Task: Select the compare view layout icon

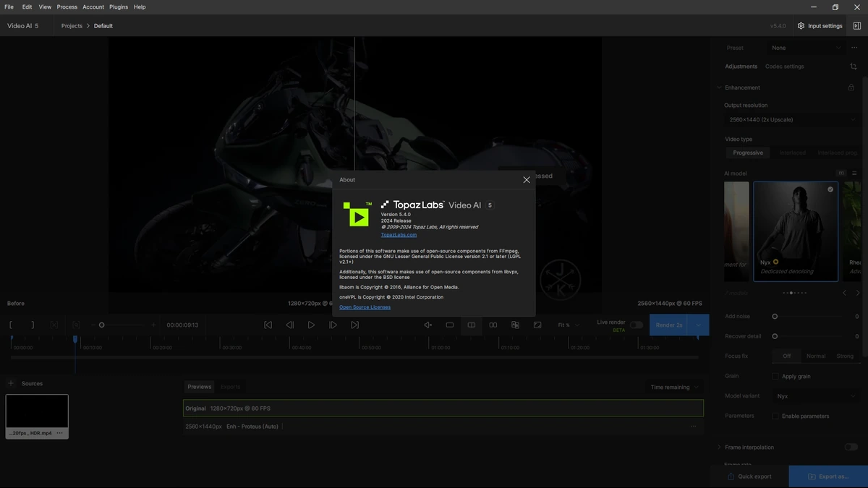Action: coord(515,325)
